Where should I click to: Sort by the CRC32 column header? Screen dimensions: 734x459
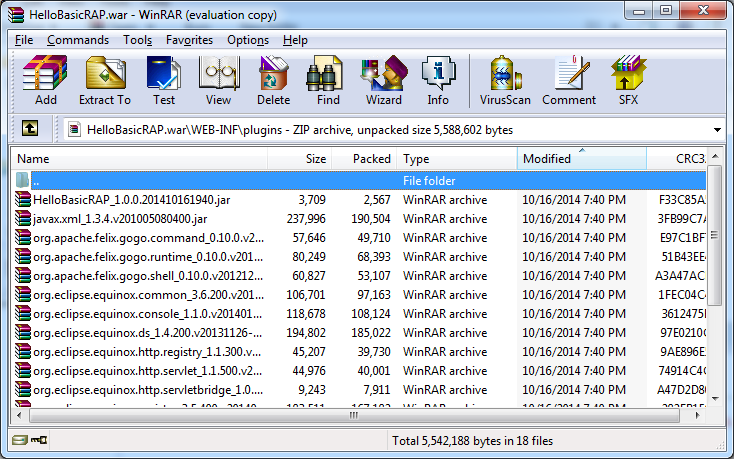677,159
